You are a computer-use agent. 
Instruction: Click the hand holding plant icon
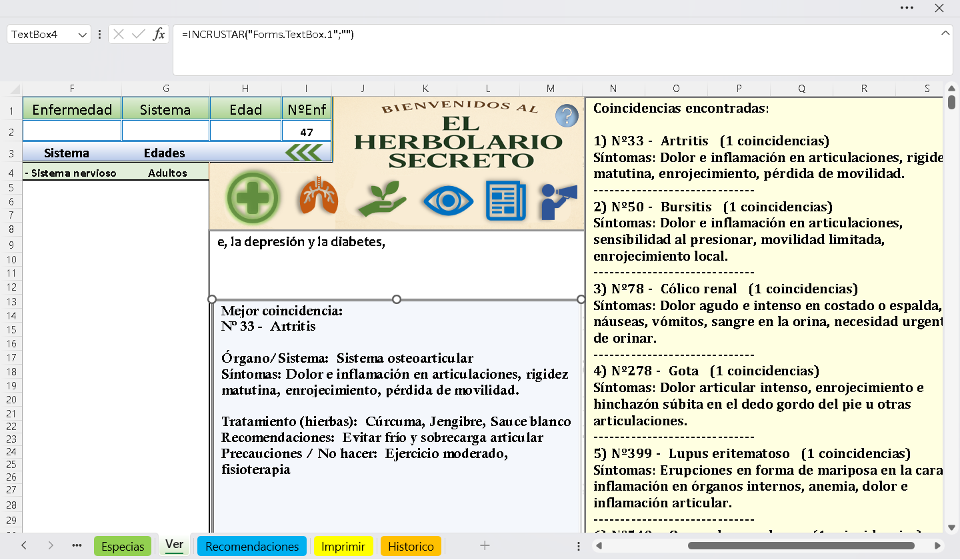coord(381,199)
